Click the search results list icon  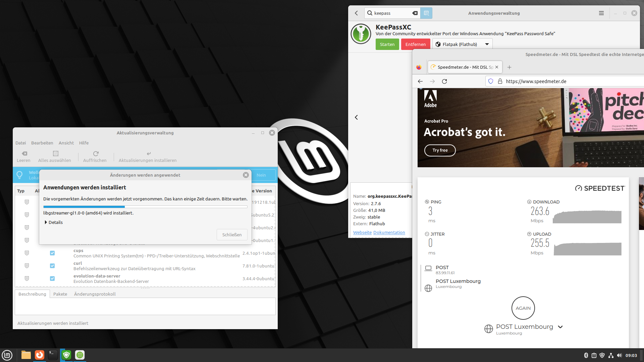click(426, 13)
